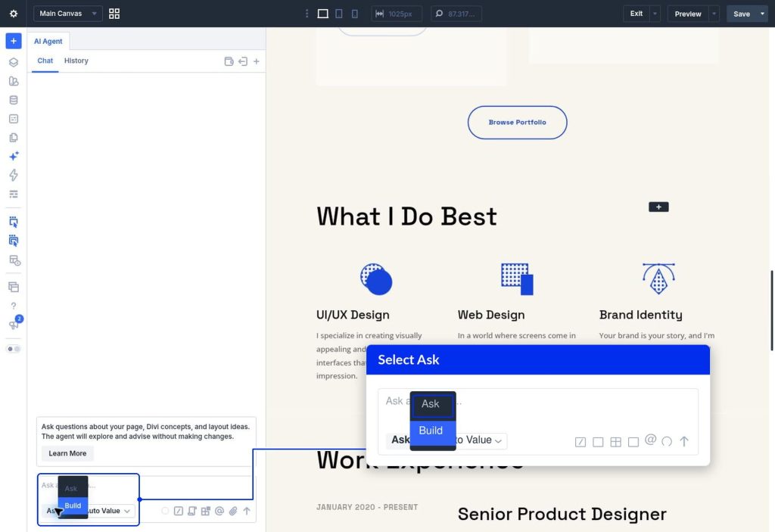This screenshot has width=775, height=532.
Task: Click the Learn More button
Action: pyautogui.click(x=67, y=453)
